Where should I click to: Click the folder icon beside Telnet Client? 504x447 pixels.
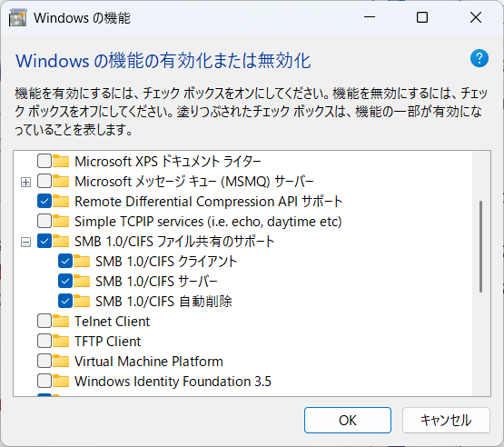[61, 321]
